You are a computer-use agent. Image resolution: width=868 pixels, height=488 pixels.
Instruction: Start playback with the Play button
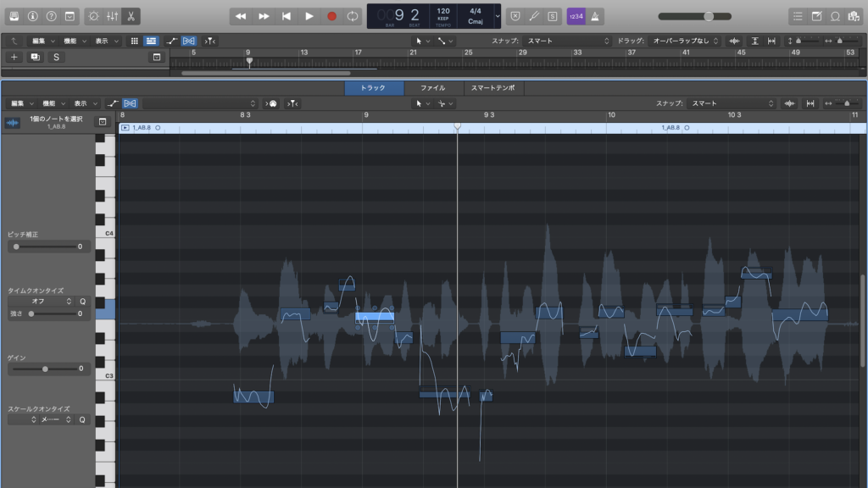(x=309, y=16)
